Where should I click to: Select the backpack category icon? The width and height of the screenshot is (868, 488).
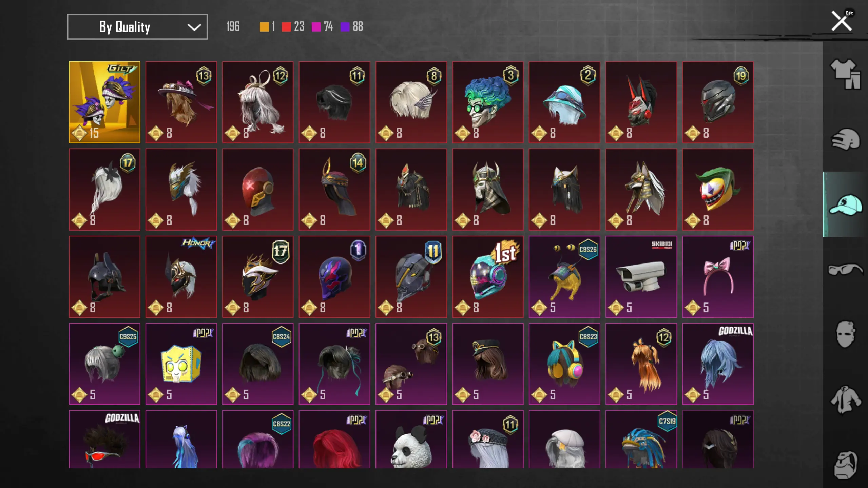(845, 465)
